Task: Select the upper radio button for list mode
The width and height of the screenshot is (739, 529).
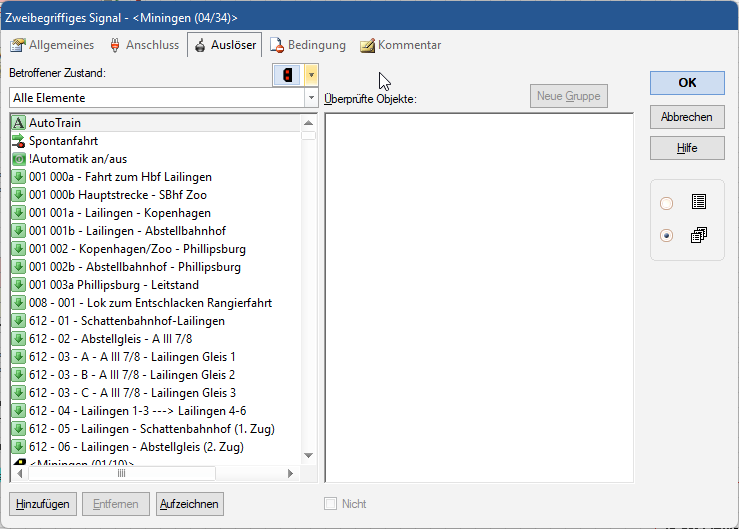Action: 667,203
